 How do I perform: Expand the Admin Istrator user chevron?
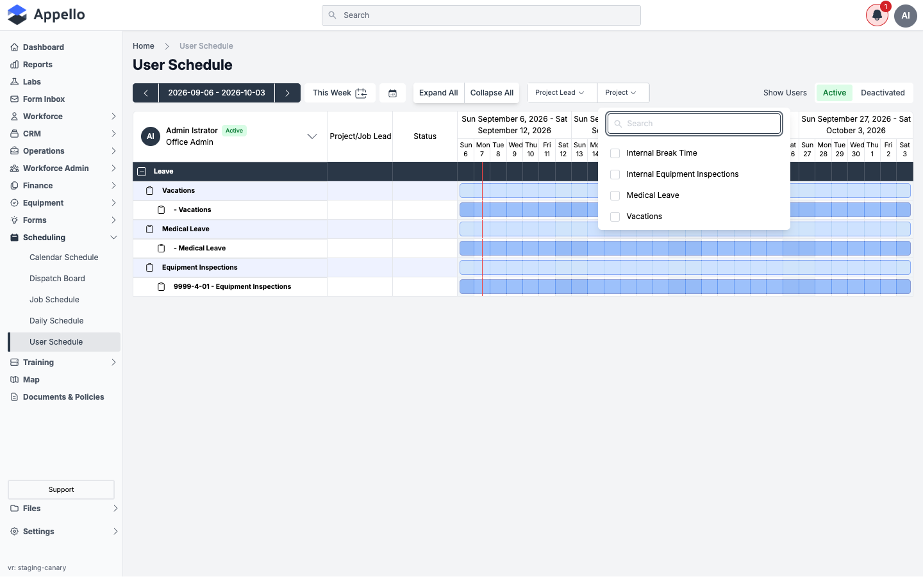312,136
